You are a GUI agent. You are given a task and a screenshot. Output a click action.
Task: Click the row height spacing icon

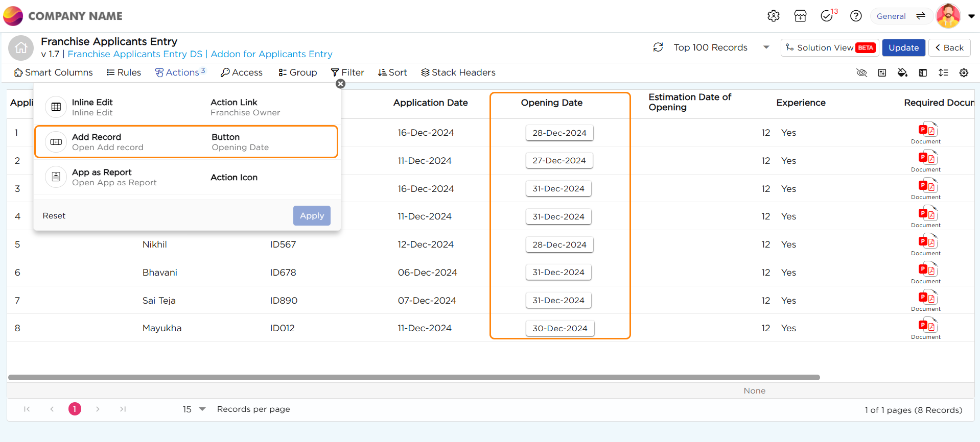(x=943, y=72)
